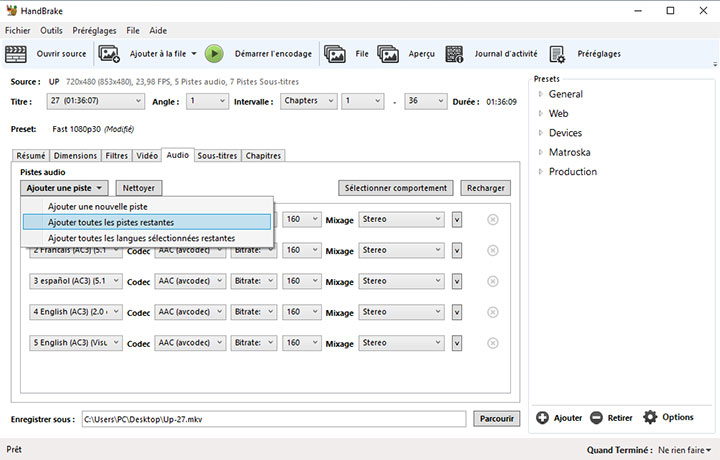Remove the 4 English audio track

(x=493, y=312)
